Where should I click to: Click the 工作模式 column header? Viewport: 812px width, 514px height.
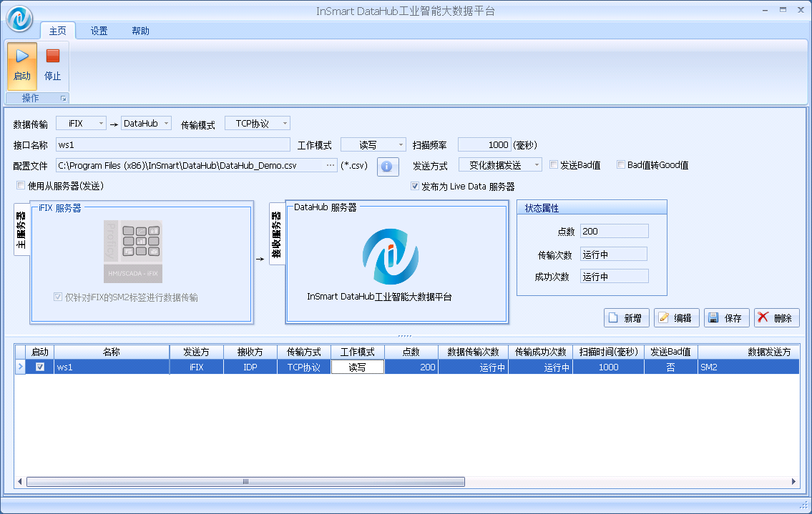pyautogui.click(x=357, y=352)
